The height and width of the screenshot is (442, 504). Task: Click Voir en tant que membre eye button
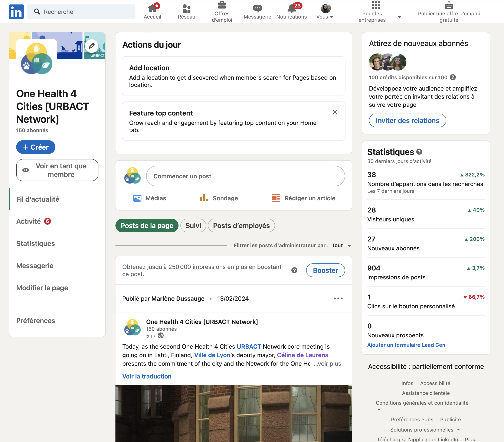[57, 170]
